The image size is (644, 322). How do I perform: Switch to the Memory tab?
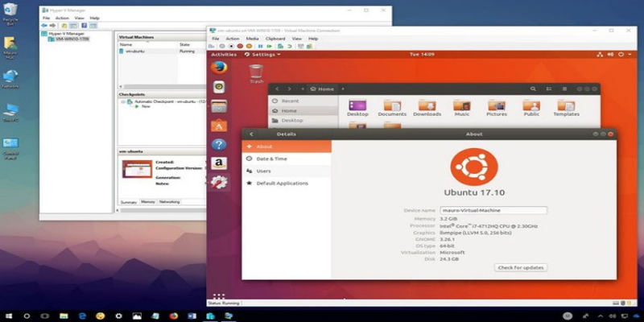[148, 202]
